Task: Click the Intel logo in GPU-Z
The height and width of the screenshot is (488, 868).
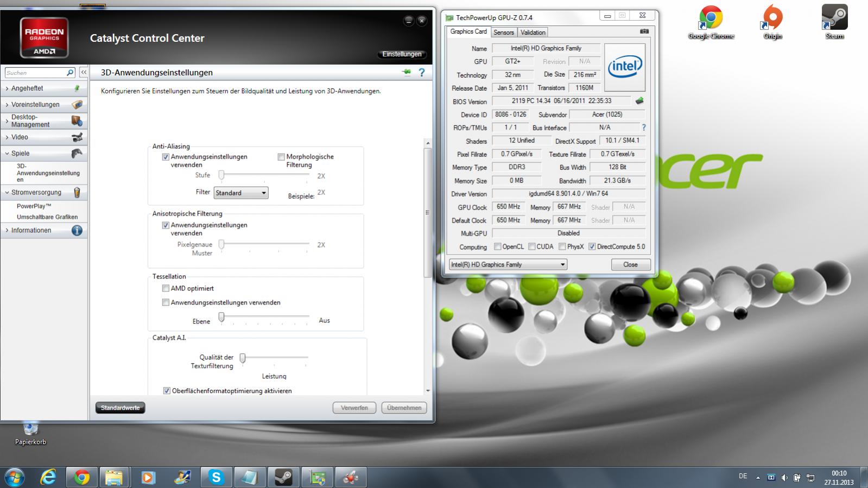Action: coord(625,67)
